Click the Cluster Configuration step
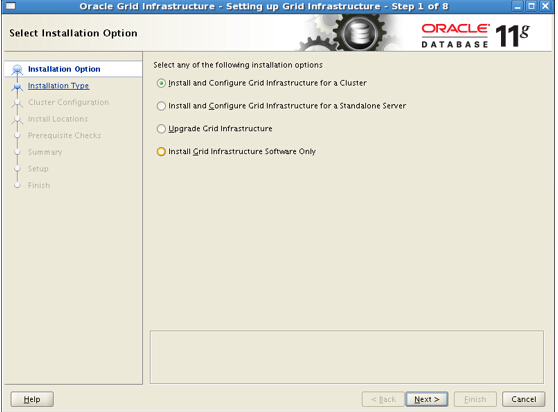Image resolution: width=558 pixels, height=412 pixels. 68,102
